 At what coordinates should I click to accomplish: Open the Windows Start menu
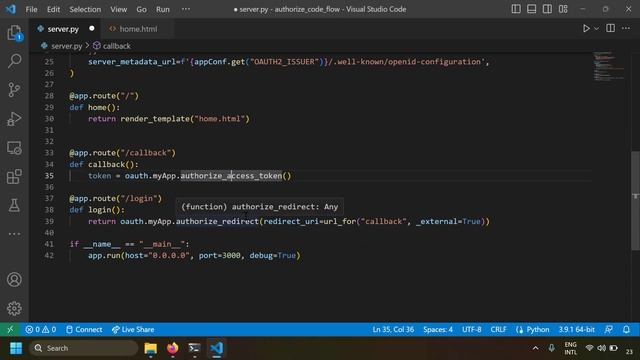click(x=16, y=348)
